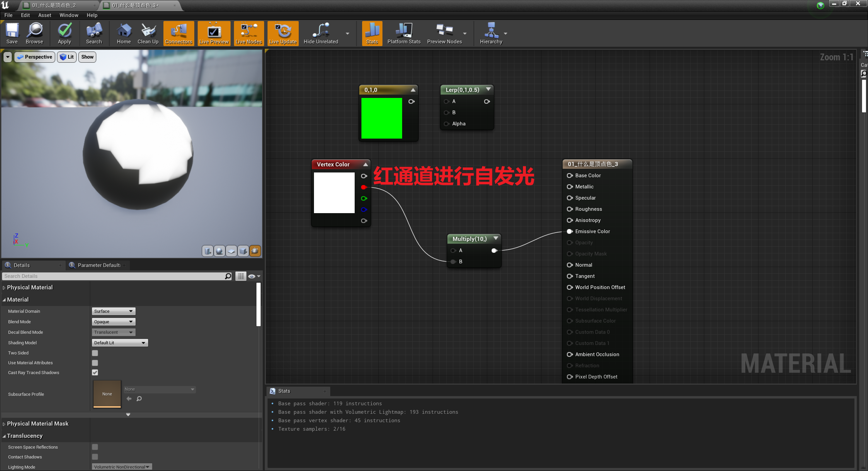
Task: Apply the material changes
Action: [64, 33]
